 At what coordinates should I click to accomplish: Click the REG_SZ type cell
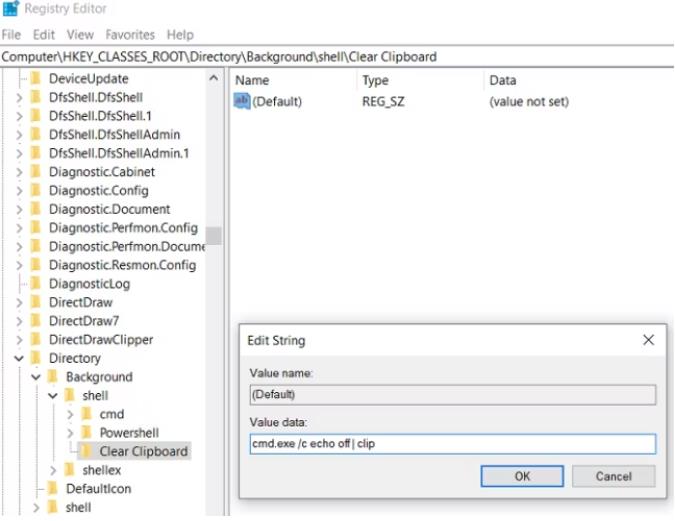coord(383,102)
